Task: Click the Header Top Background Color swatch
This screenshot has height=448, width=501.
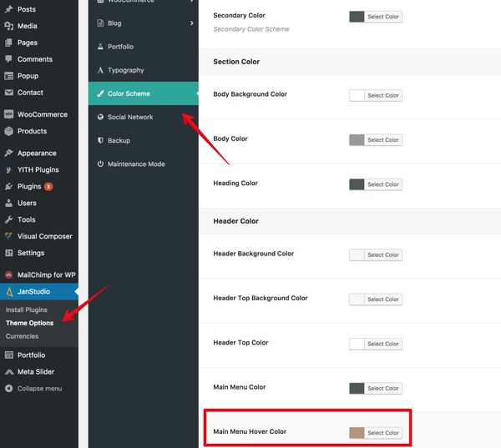Action: [357, 300]
